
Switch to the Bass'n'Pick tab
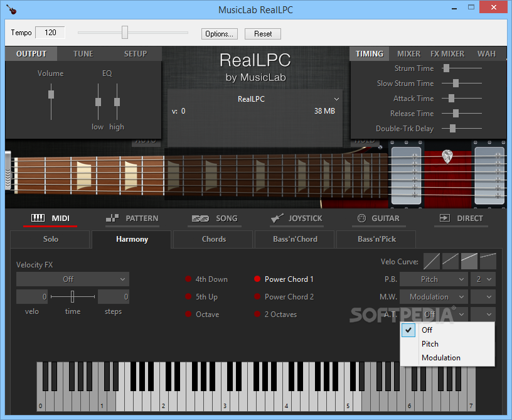coord(376,239)
